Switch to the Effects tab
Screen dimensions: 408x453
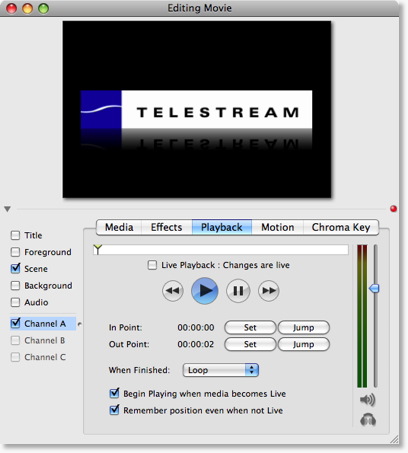166,227
